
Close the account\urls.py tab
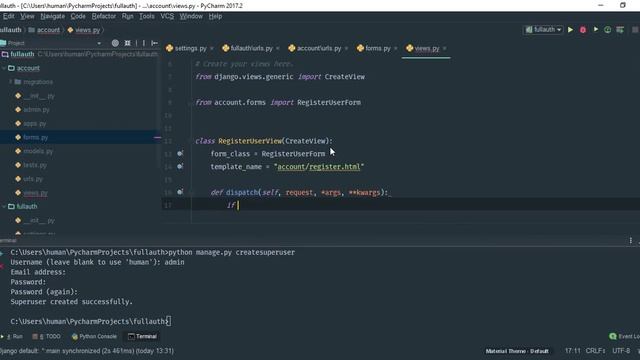point(347,49)
